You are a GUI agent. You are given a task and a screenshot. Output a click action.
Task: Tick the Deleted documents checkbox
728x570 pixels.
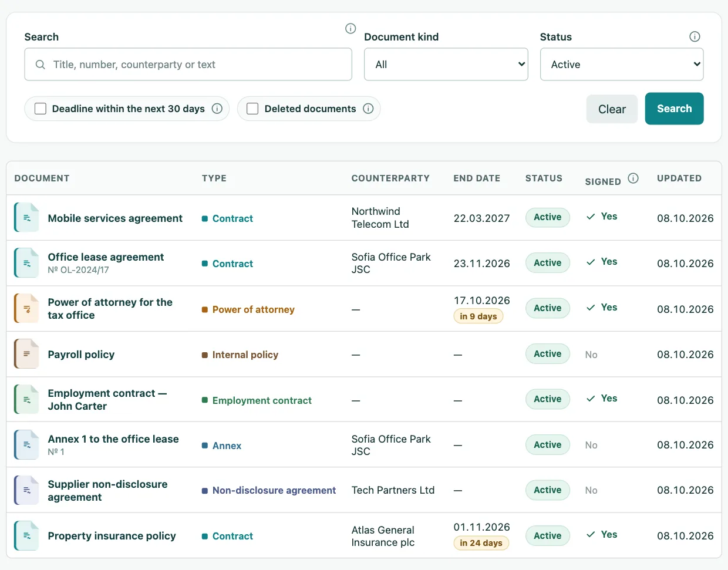(252, 109)
